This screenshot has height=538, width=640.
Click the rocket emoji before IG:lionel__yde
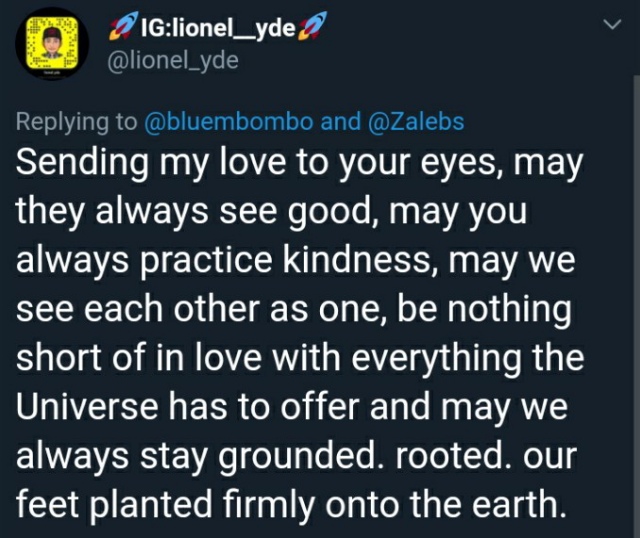coord(123,27)
